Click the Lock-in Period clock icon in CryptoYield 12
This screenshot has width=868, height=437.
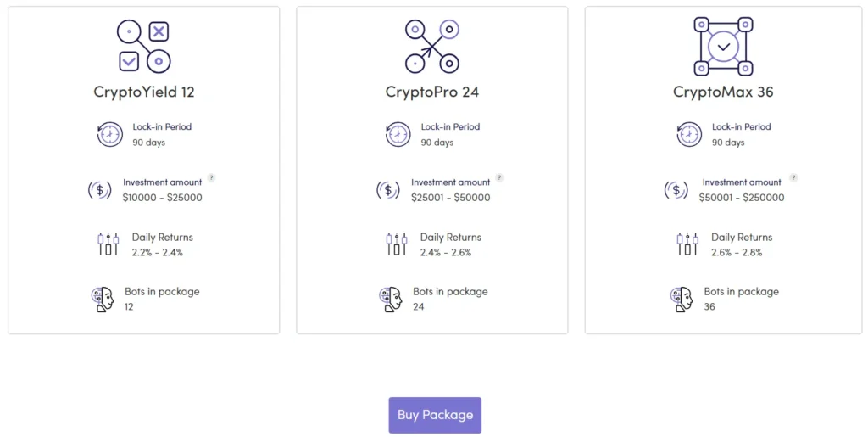(110, 134)
